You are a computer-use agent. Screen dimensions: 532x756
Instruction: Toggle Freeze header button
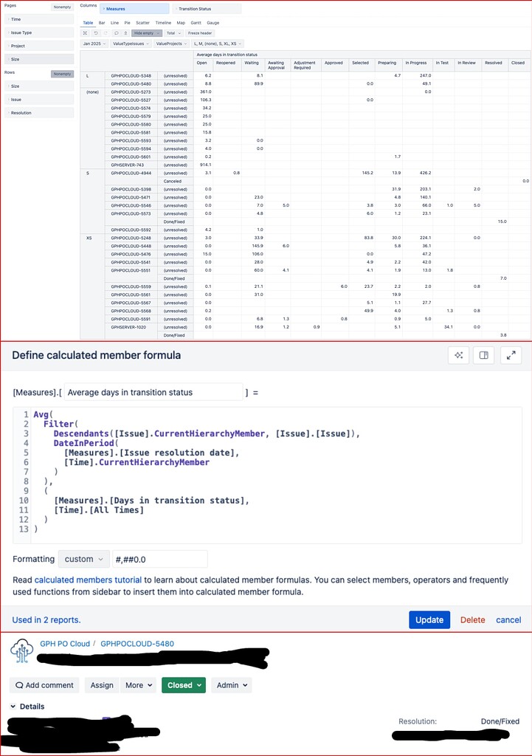pyautogui.click(x=200, y=33)
